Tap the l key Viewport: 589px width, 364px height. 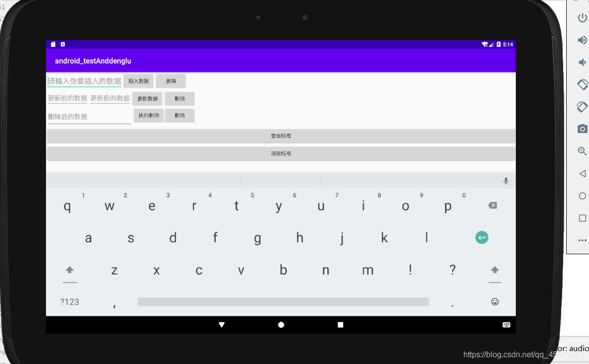[427, 238]
